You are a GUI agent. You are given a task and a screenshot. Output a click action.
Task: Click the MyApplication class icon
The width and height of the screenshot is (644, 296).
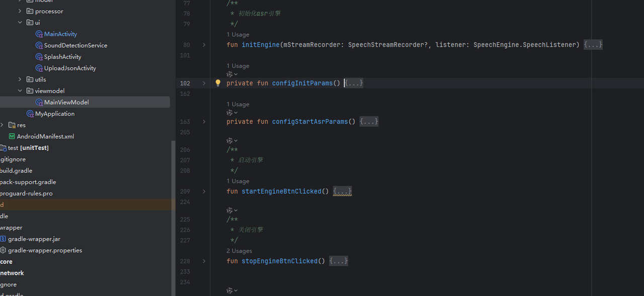(30, 114)
